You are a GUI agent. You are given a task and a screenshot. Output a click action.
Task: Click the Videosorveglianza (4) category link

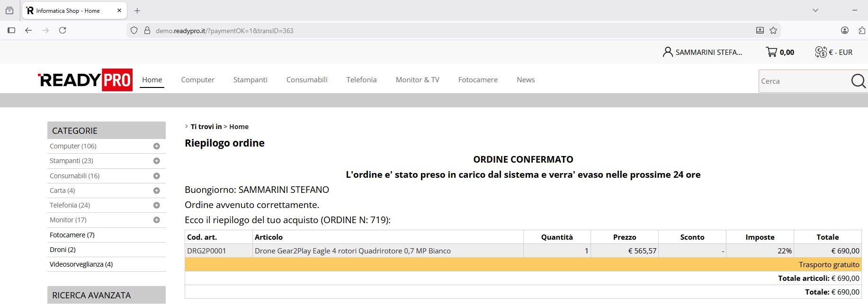81,264
